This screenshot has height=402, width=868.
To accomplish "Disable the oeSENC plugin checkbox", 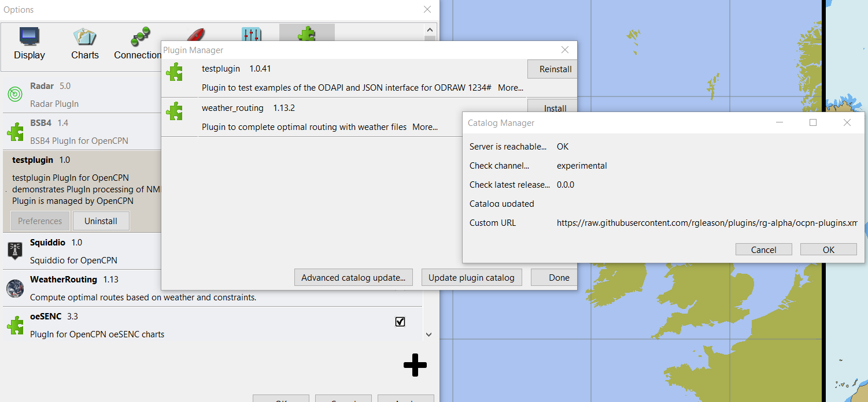I will pos(400,322).
